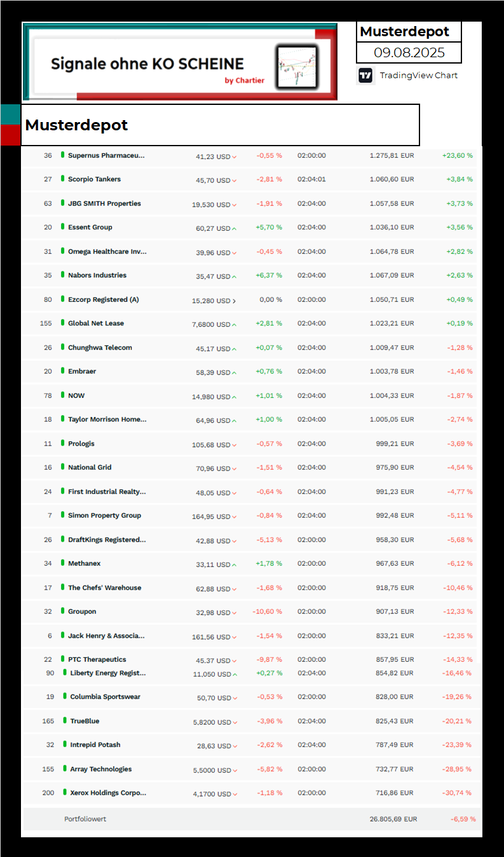Image resolution: width=504 pixels, height=857 pixels.
Task: Select the 1.275,81 EUR value
Action: pos(392,156)
